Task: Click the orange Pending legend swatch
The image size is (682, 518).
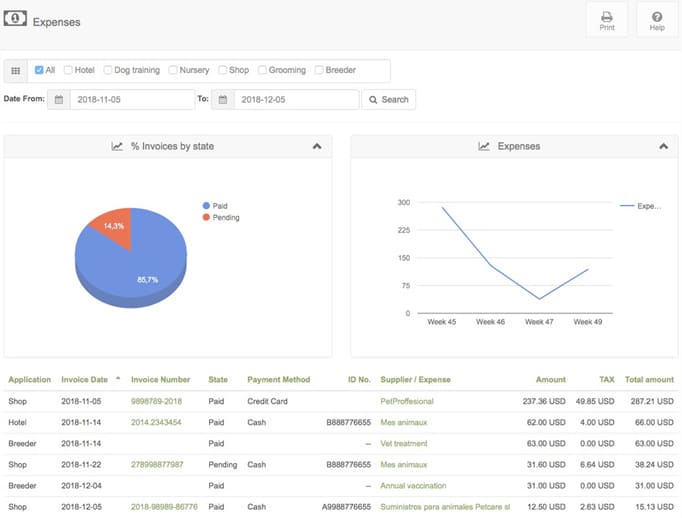Action: tap(206, 217)
